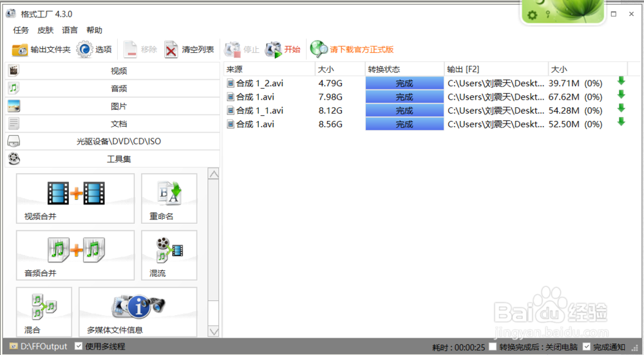Select the 混合 mix tool
Screen dimensions: 644x355
click(44, 311)
